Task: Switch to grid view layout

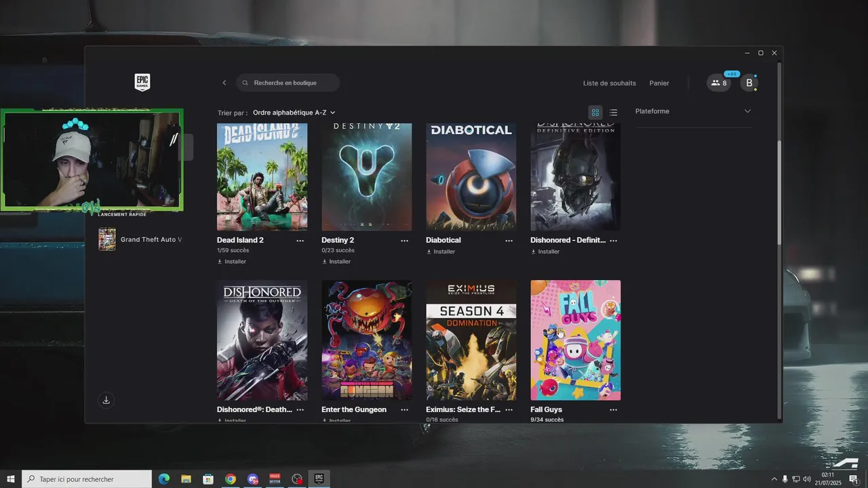Action: (595, 113)
